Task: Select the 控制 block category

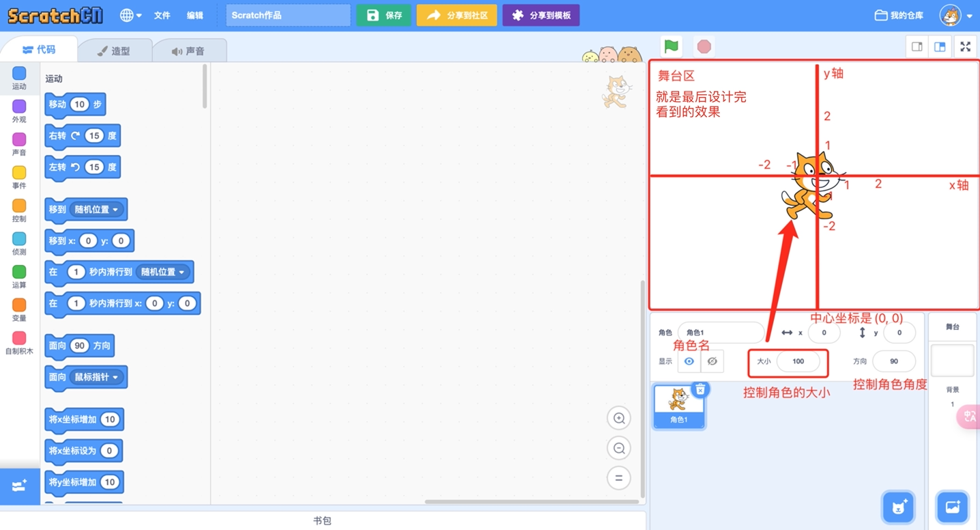Action: click(x=19, y=210)
